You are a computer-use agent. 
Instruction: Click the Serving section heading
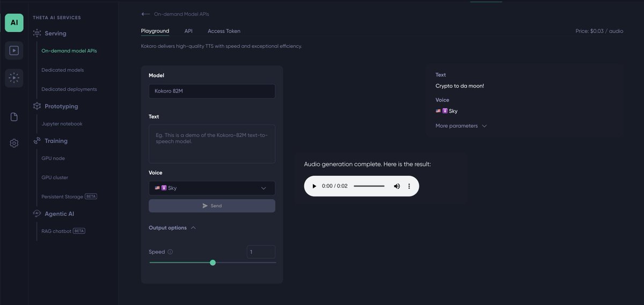tap(55, 33)
